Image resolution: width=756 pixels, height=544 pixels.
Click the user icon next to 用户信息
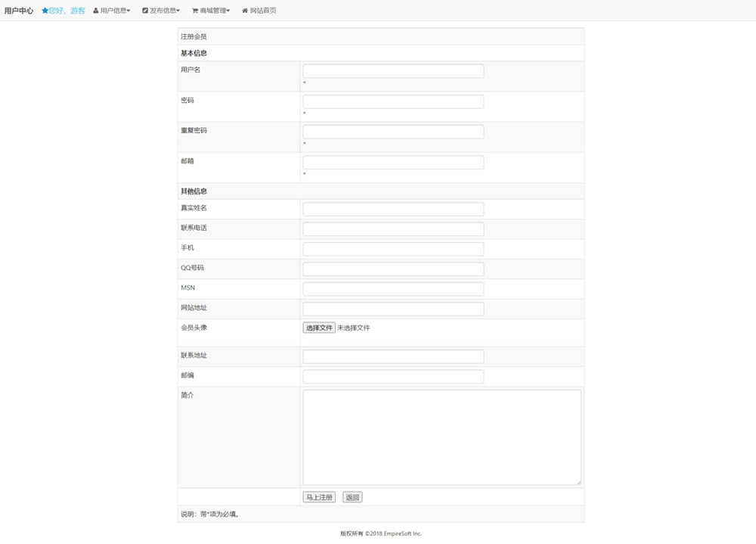(96, 11)
